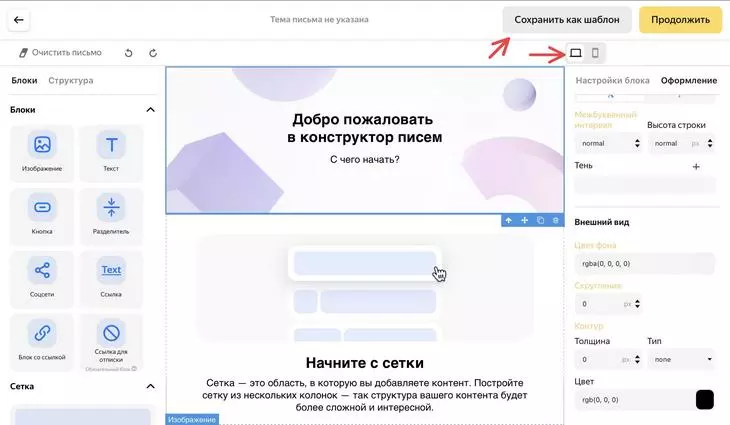Add the Button (Кнопка) block
The height and width of the screenshot is (425, 730).
click(x=42, y=216)
